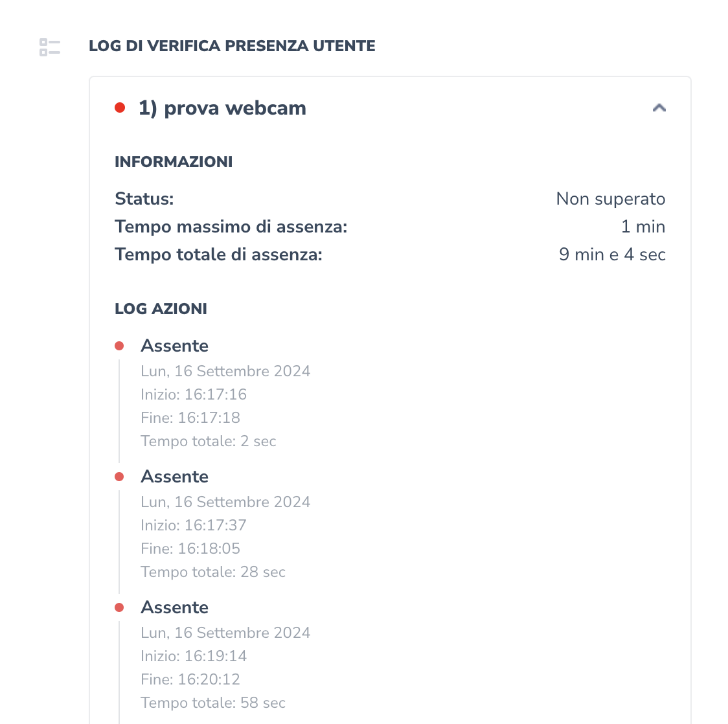Click the red status dot next to prova webcam
This screenshot has width=728, height=724.
120,107
